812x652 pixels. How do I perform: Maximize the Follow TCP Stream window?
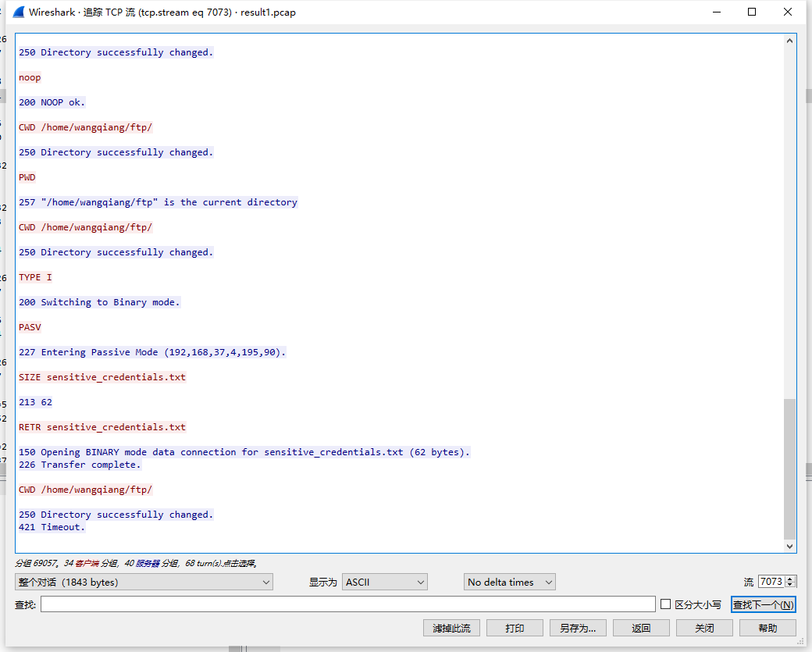click(x=751, y=12)
